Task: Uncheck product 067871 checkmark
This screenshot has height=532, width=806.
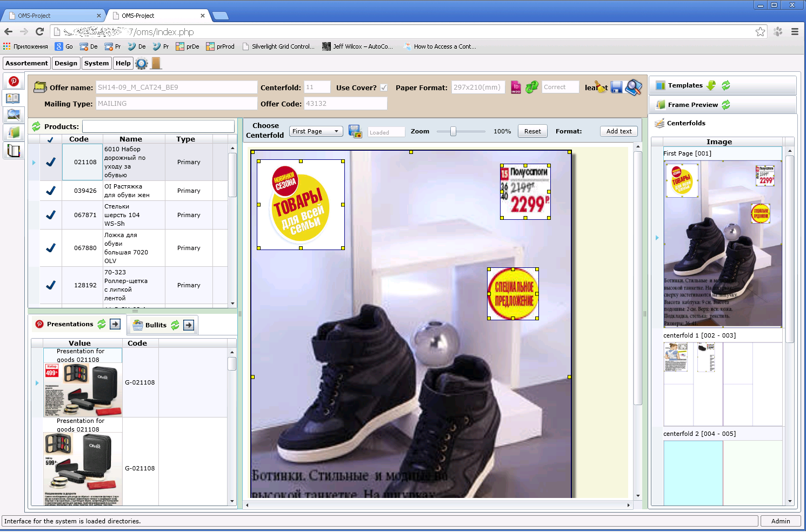Action: pyautogui.click(x=51, y=215)
